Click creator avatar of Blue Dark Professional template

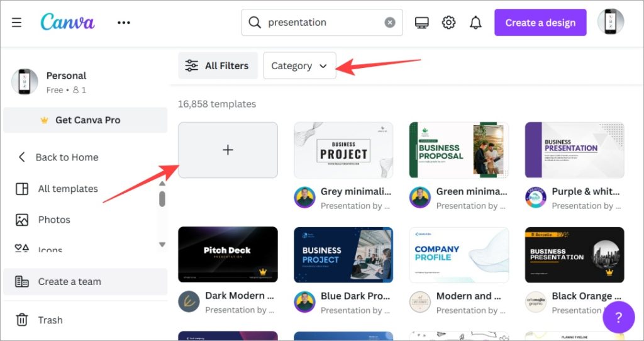(x=304, y=302)
